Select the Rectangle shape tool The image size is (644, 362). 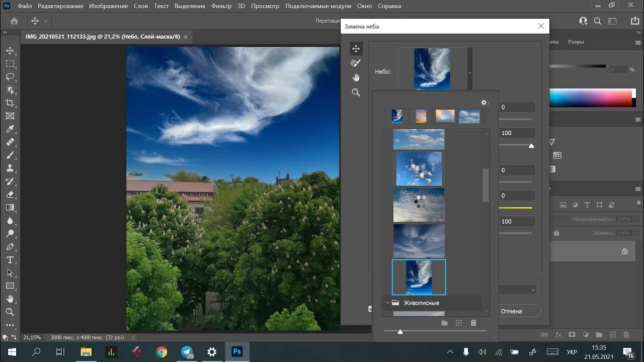10,286
